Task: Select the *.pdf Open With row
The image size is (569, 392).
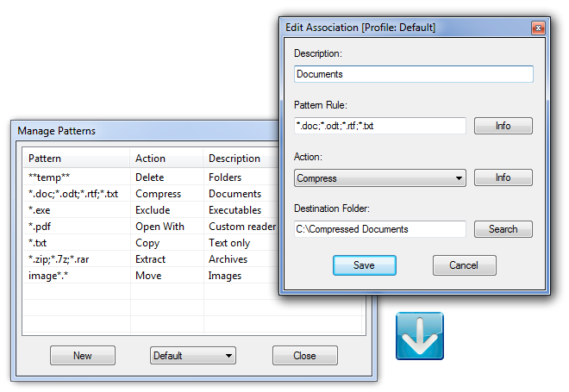Action: 78,227
